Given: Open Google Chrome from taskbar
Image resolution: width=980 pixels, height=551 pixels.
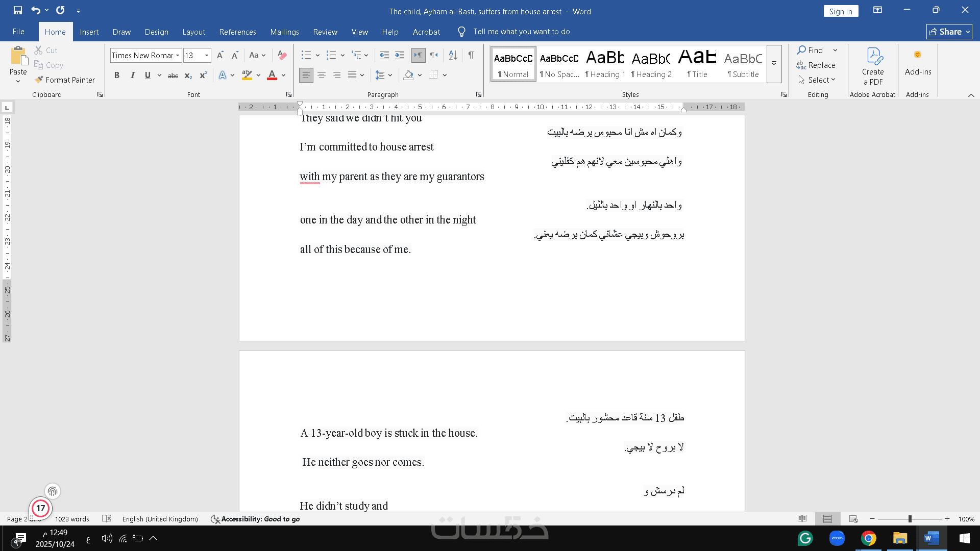Looking at the screenshot, I should (868, 538).
